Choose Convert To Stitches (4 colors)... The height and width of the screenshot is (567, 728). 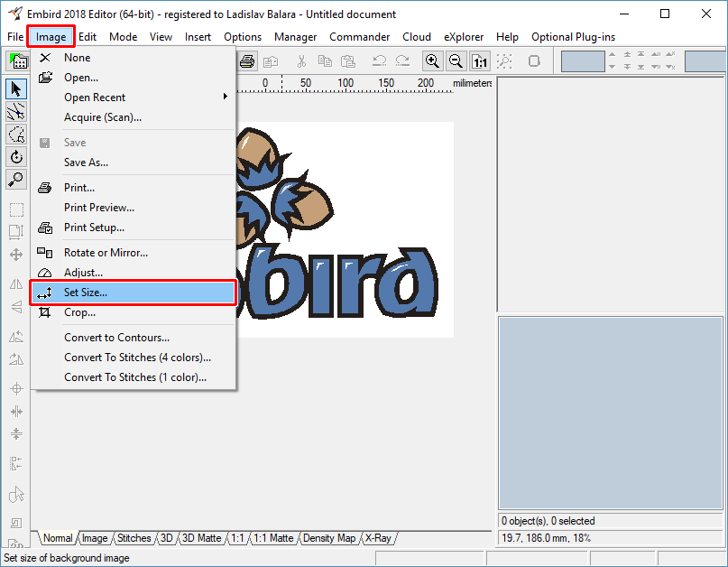tap(134, 358)
